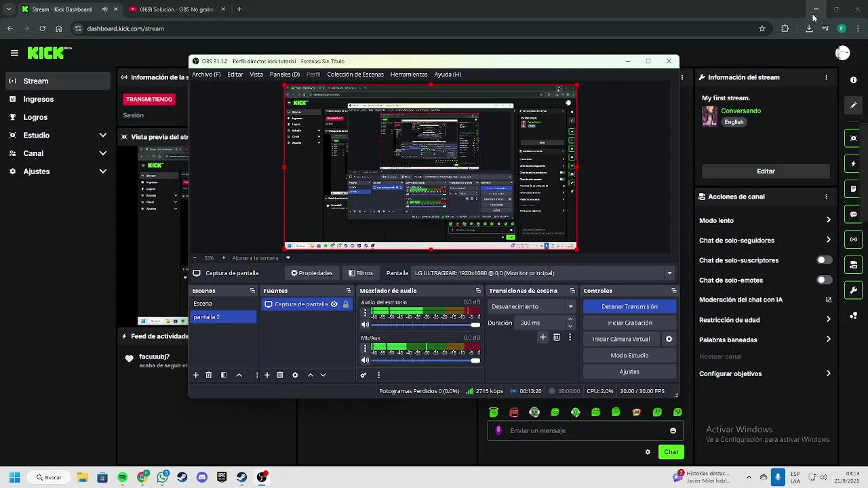Zoom out preview with minus icon
Viewport: 868px width, 488px height.
[195, 258]
